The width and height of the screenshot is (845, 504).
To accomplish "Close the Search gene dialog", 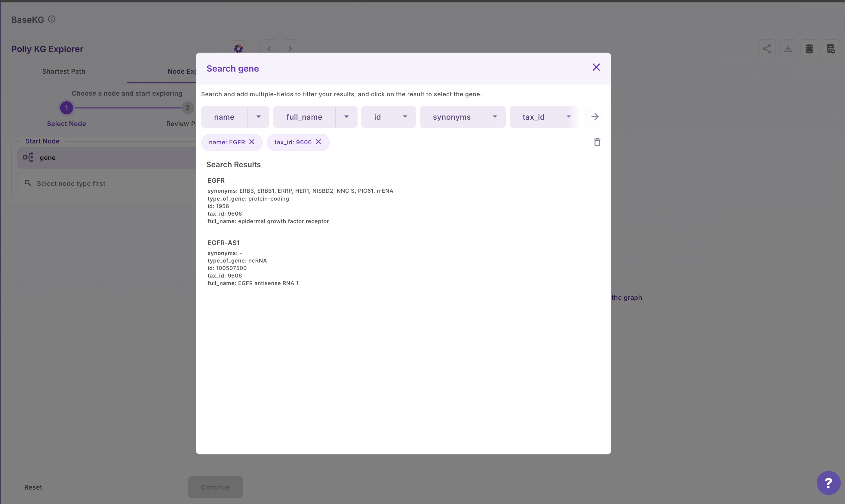I will (596, 67).
